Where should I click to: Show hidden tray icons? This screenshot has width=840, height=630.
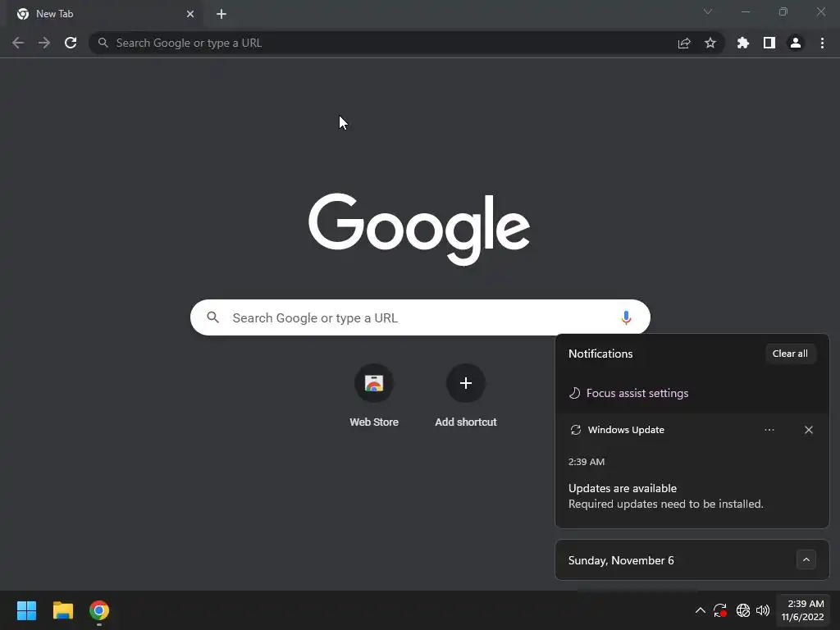pos(701,610)
